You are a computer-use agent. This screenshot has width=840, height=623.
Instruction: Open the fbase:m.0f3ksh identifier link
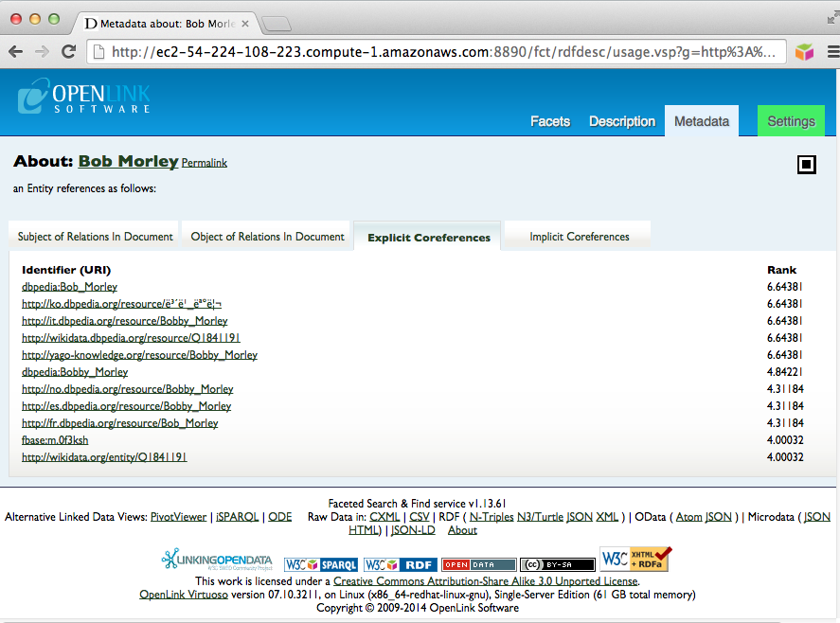click(x=55, y=440)
